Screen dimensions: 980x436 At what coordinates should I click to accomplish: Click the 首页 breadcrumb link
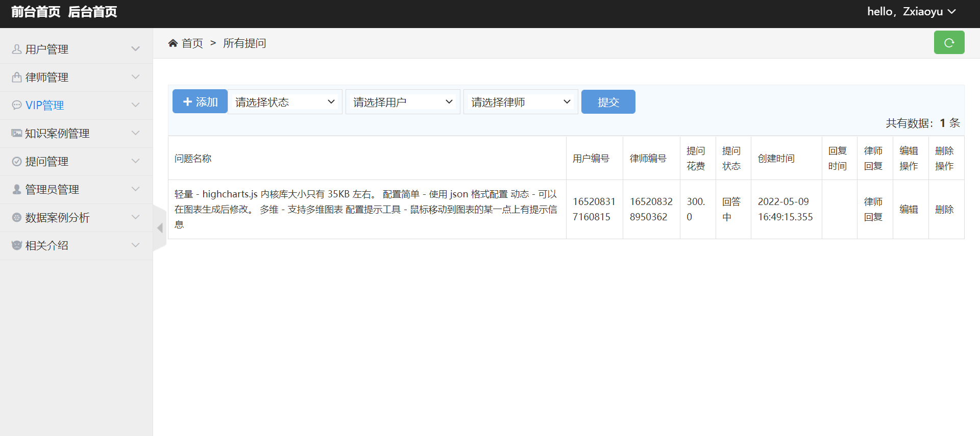click(192, 43)
